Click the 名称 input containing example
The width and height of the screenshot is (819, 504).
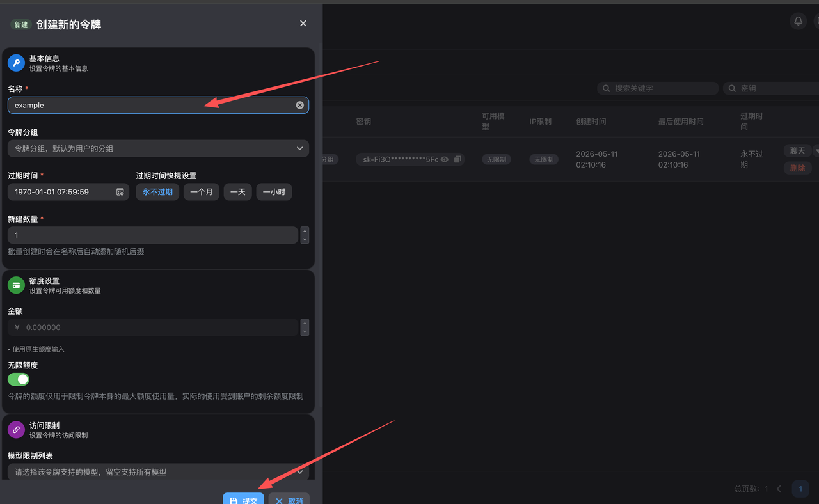click(158, 105)
